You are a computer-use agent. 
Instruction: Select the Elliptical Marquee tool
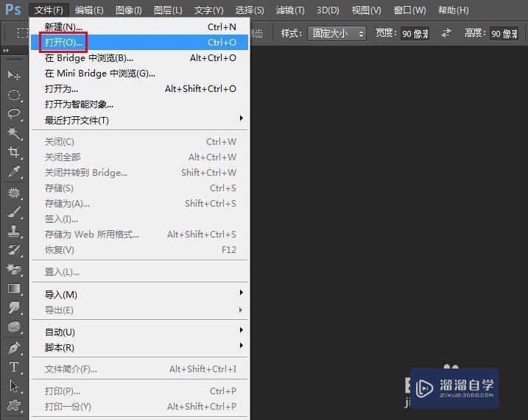pyautogui.click(x=14, y=95)
